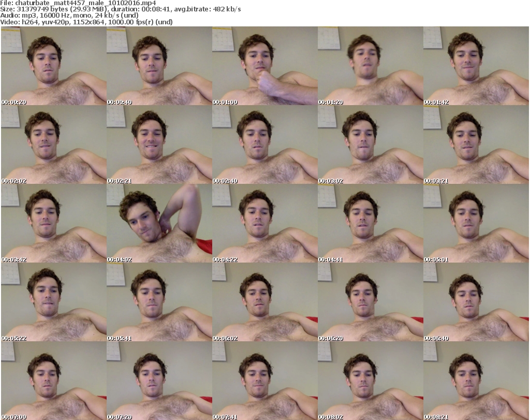This screenshot has height=420, width=530.
Task: Choose the frame at timestamp 00:01:20
Action: tap(370, 66)
